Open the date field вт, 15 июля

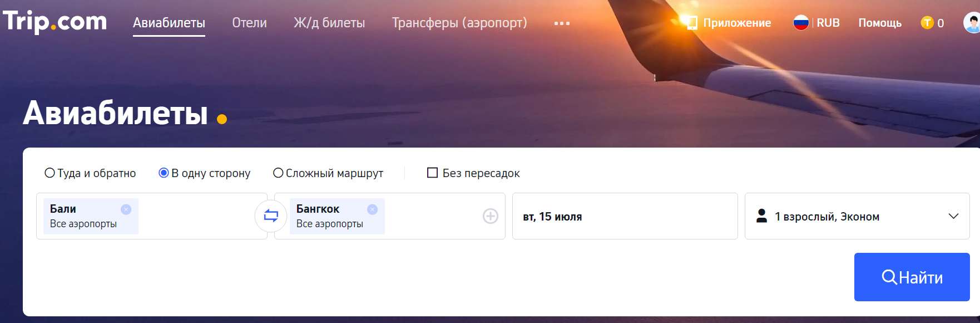625,216
